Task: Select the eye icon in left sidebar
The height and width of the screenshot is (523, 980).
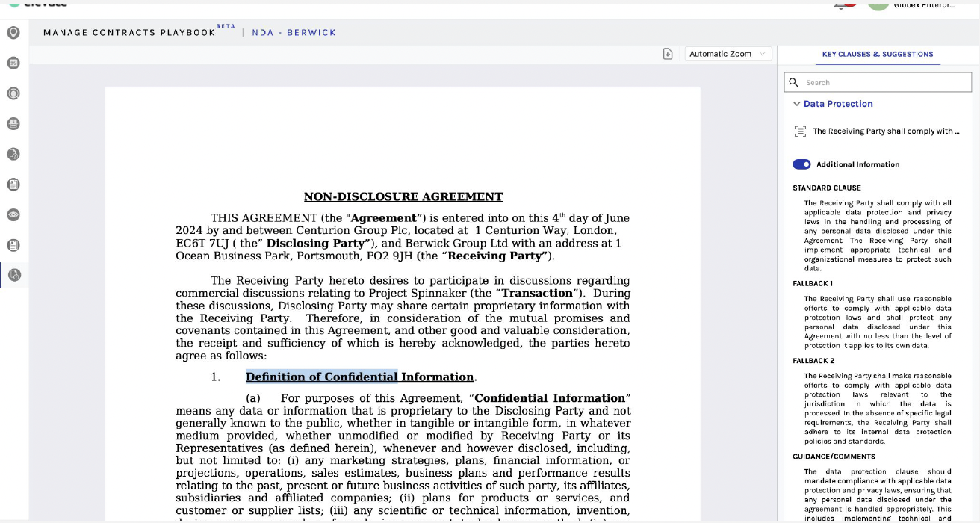Action: coord(13,214)
